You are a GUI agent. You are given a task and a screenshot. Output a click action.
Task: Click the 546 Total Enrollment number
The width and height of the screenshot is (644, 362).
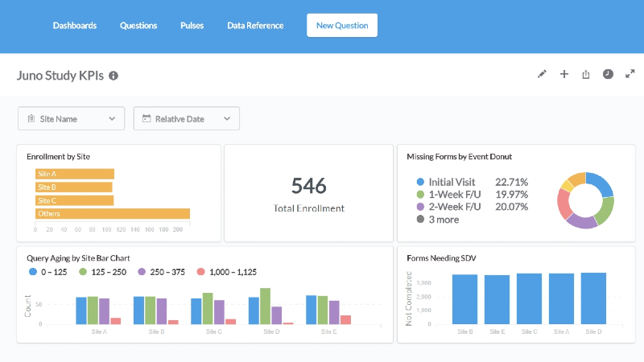[x=309, y=186]
